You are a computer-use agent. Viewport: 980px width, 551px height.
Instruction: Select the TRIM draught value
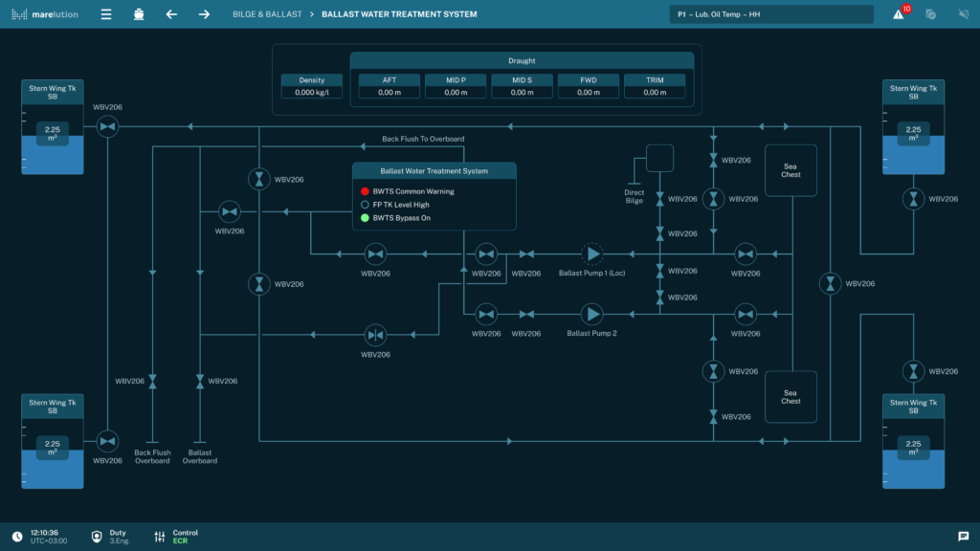pos(655,93)
